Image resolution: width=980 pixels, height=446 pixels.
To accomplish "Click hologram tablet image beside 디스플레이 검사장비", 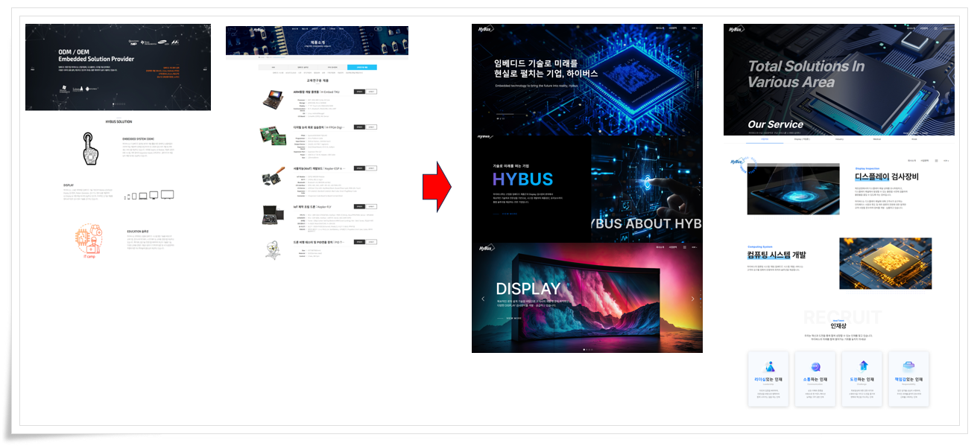I will 794,189.
